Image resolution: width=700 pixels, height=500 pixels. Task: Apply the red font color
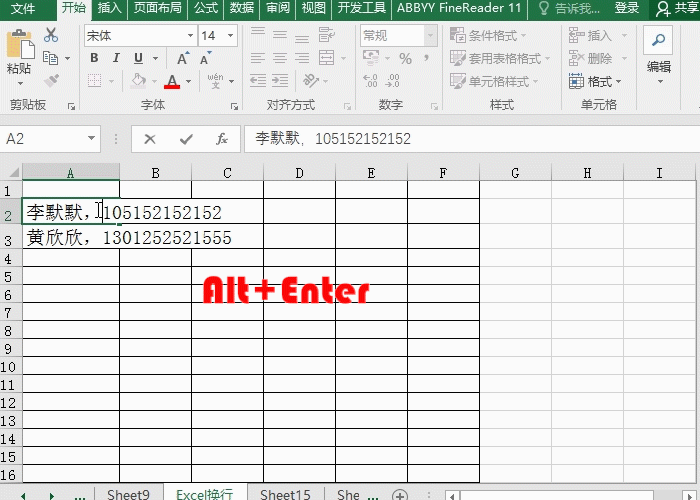172,81
